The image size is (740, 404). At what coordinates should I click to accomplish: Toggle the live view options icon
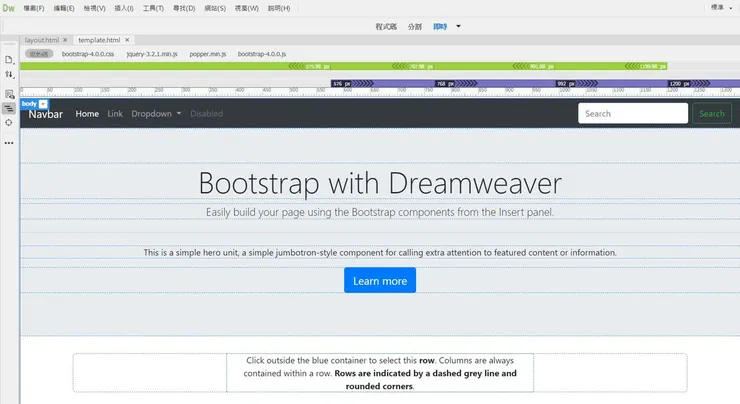pyautogui.click(x=9, y=94)
